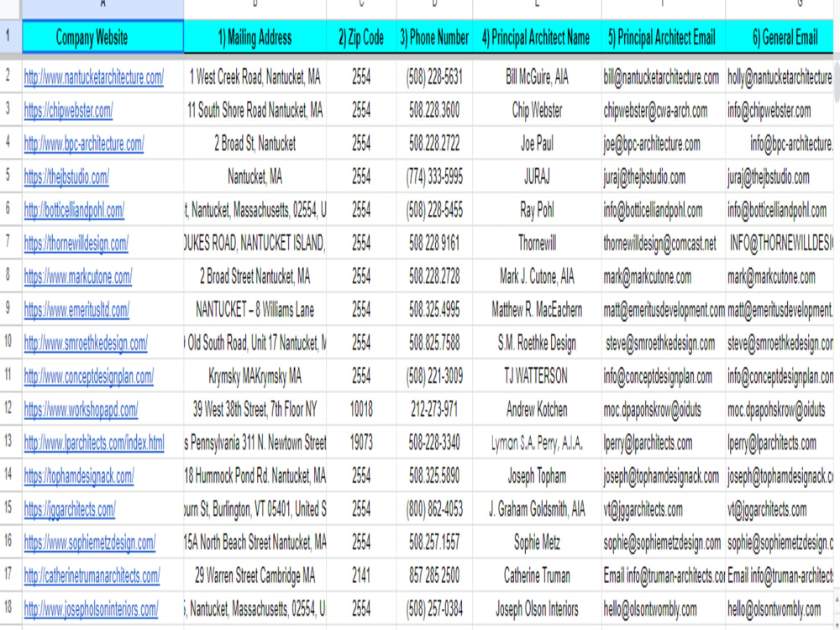Visit the catherinetrumanarchitects.com link

(92, 576)
